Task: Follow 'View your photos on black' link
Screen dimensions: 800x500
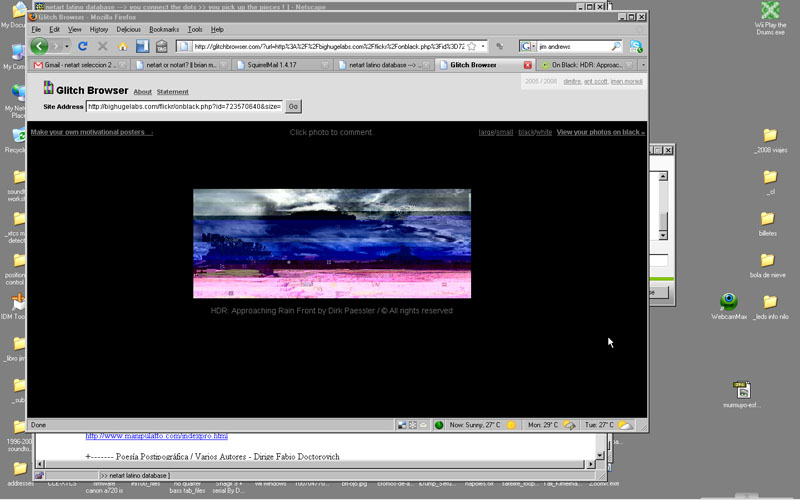Action: [x=600, y=132]
